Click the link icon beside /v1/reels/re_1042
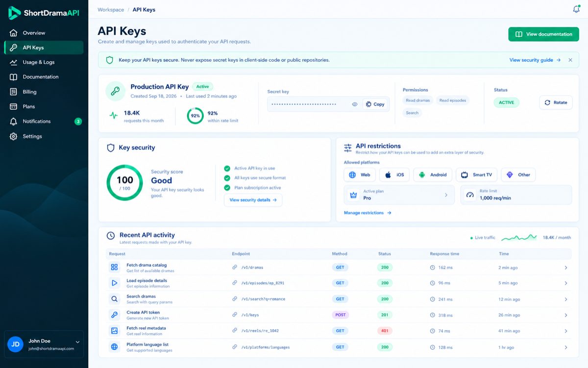This screenshot has width=588, height=368. click(x=235, y=331)
